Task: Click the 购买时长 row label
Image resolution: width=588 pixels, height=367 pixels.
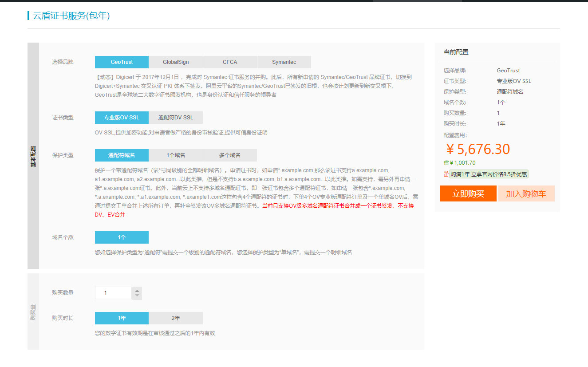Action: 63,318
